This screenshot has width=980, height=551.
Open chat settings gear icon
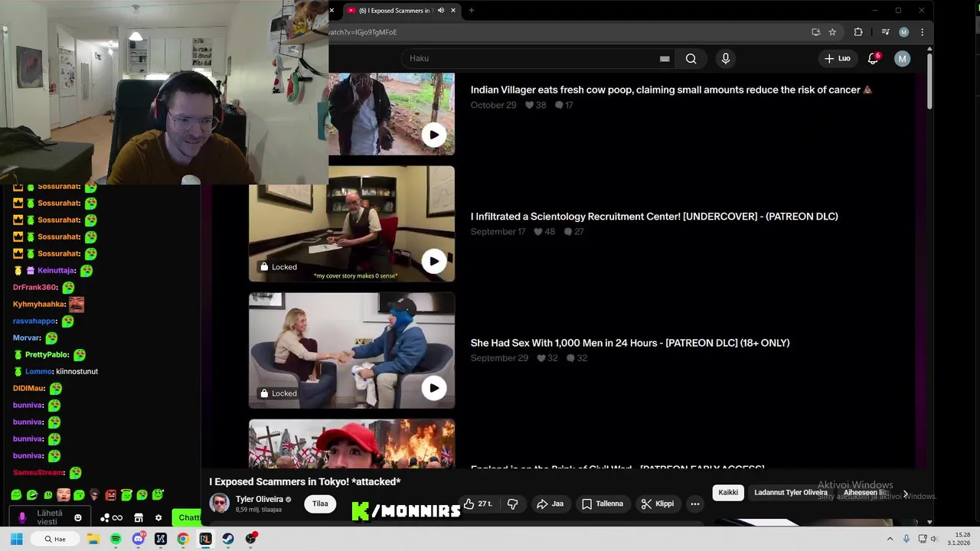point(158,518)
